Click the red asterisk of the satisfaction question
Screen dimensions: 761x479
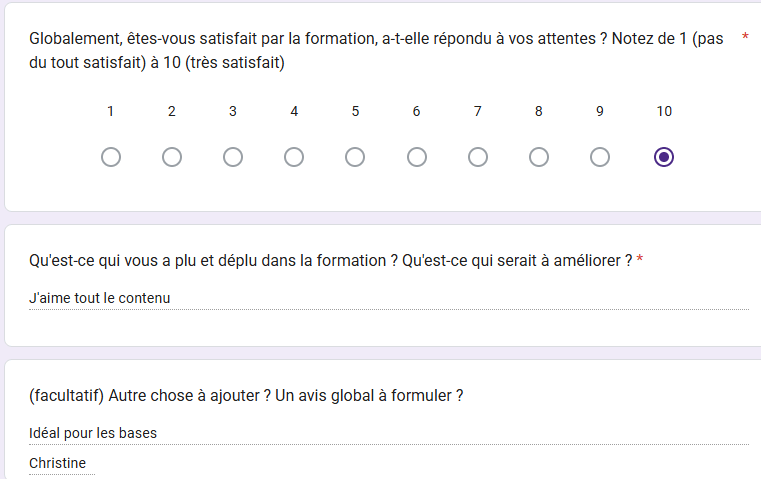click(745, 38)
